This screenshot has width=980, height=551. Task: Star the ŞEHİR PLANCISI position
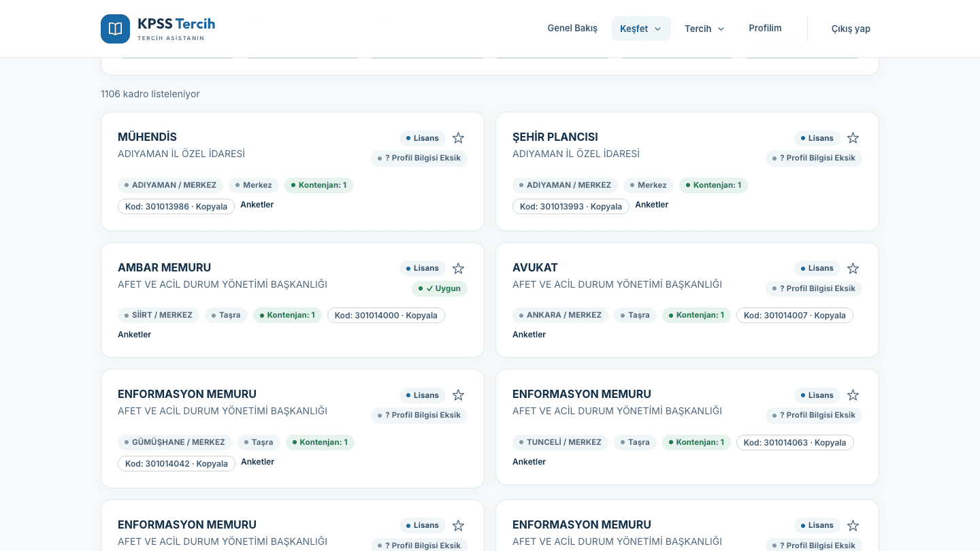(853, 138)
